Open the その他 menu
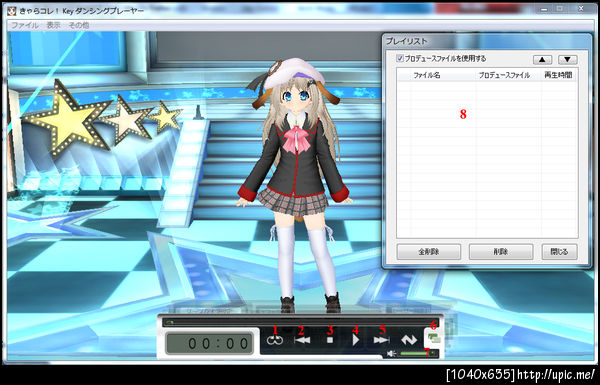 pyautogui.click(x=78, y=25)
